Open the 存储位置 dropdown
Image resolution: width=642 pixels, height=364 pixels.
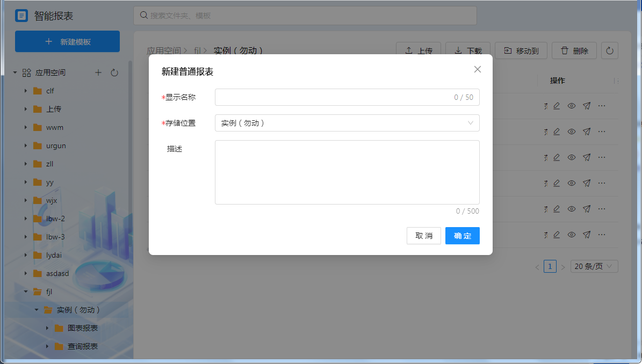[347, 123]
